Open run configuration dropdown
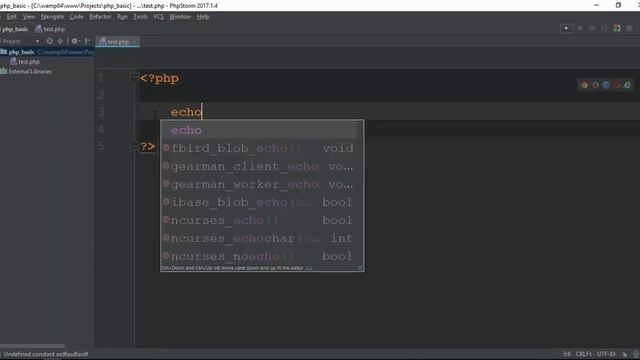 (x=566, y=28)
